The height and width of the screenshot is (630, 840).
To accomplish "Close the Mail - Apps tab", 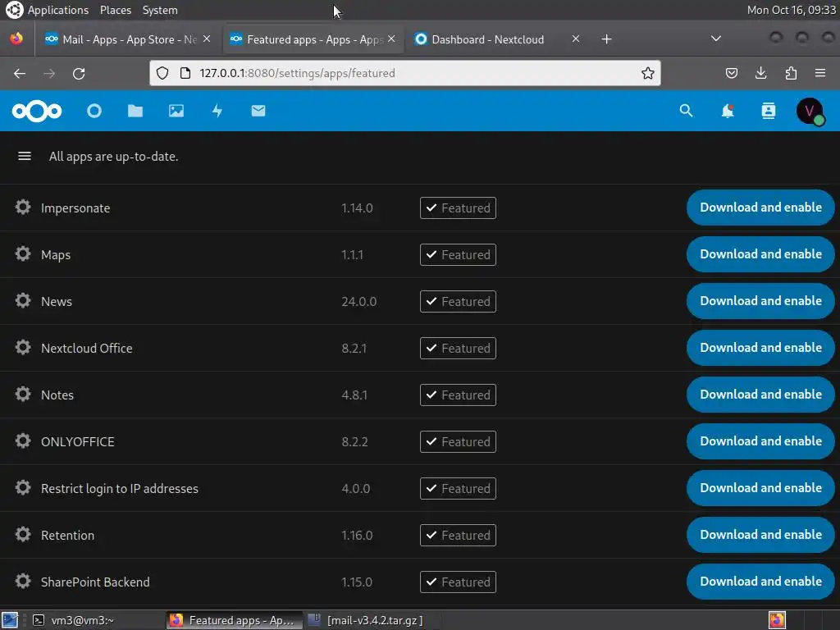I will click(207, 39).
